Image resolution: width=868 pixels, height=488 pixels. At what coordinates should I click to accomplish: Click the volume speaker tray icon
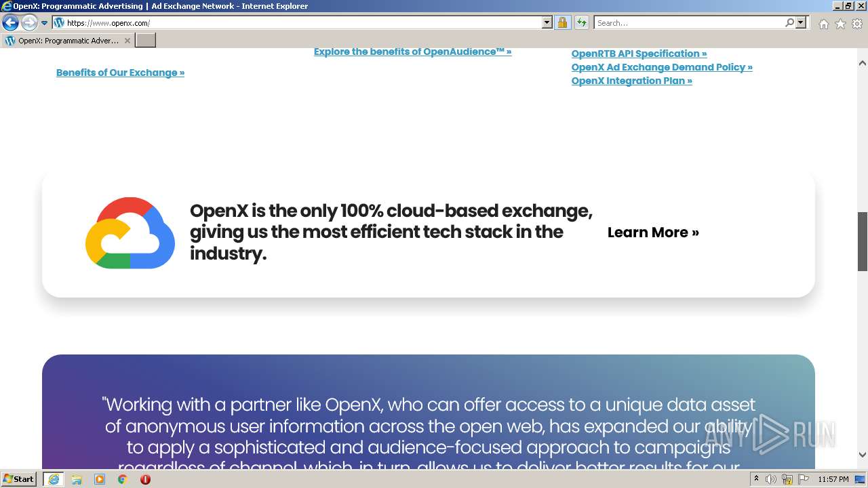point(771,479)
